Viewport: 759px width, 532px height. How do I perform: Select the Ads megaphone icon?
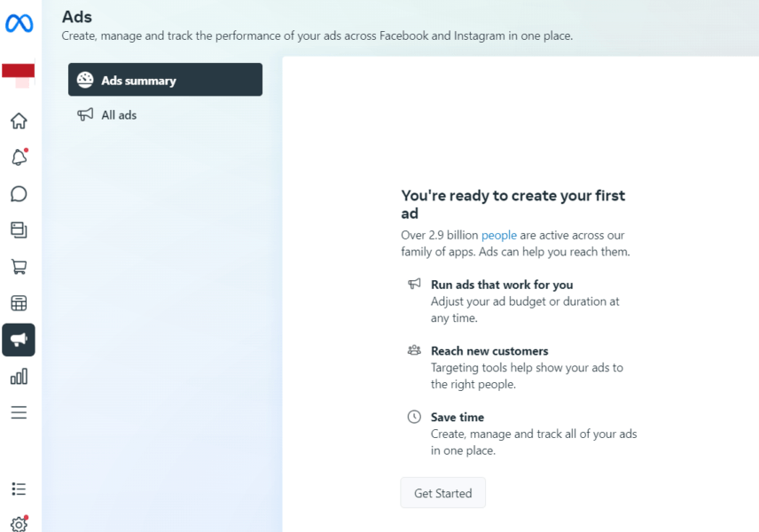tap(19, 340)
